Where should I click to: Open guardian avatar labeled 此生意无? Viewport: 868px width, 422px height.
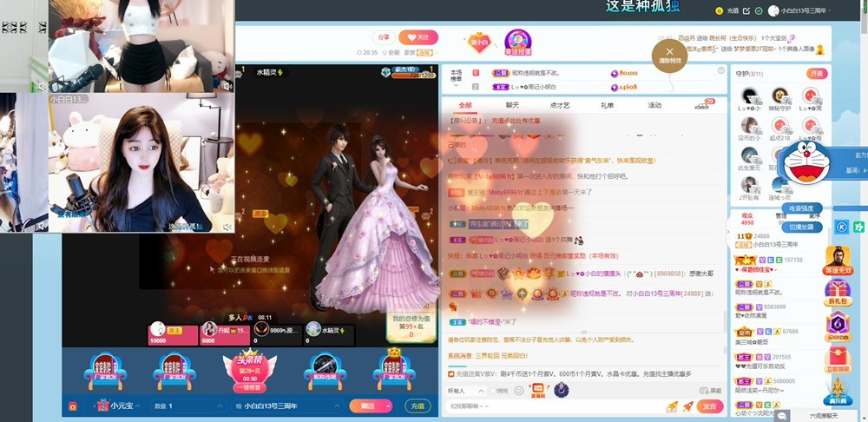coord(750,155)
